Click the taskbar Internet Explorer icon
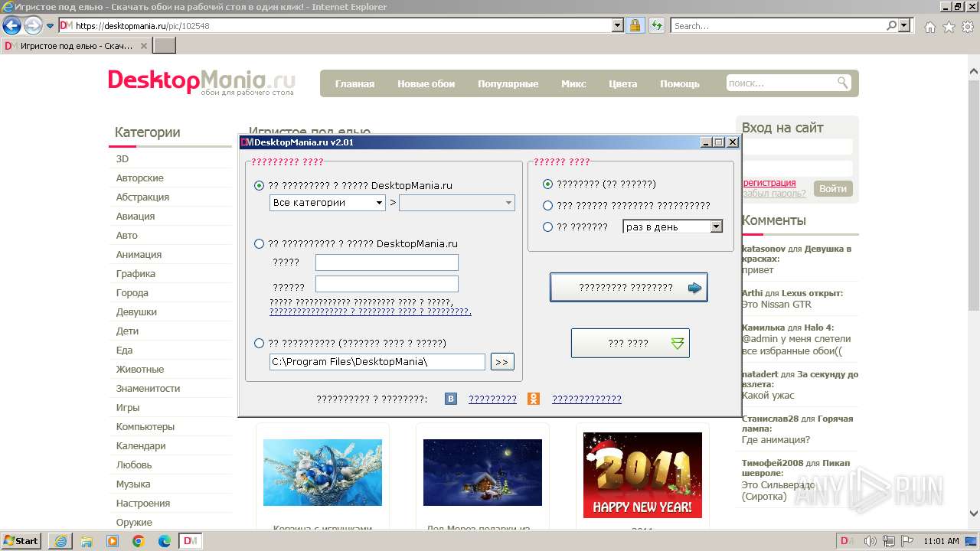Image resolution: width=980 pixels, height=551 pixels. click(x=60, y=541)
